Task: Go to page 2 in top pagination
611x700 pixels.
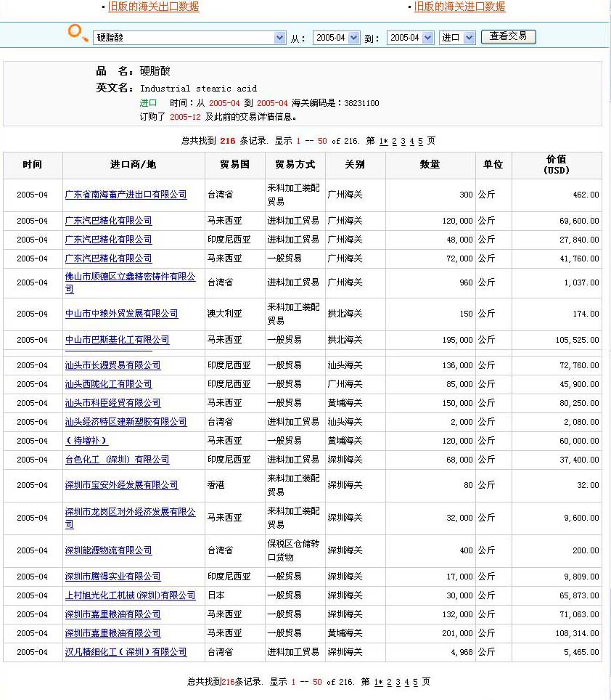Action: click(x=394, y=141)
